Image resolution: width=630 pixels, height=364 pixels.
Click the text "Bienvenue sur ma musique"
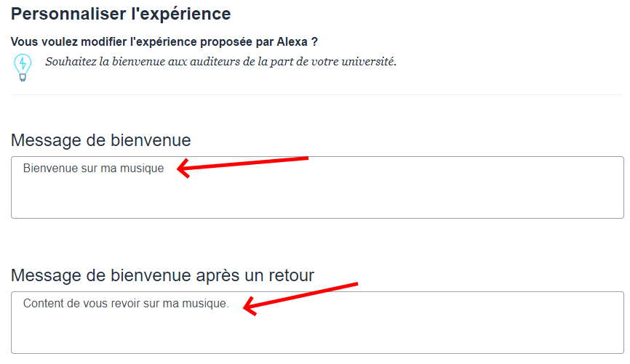93,169
